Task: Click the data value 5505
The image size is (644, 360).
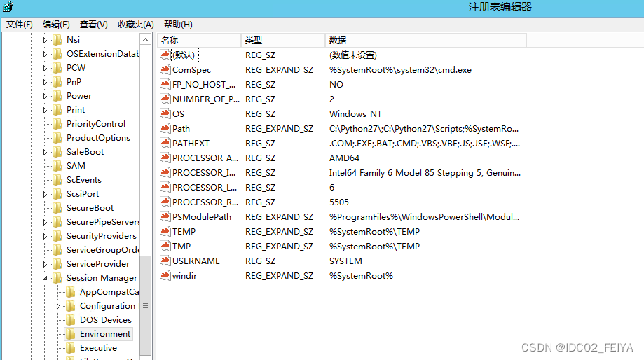Action: [x=339, y=202]
